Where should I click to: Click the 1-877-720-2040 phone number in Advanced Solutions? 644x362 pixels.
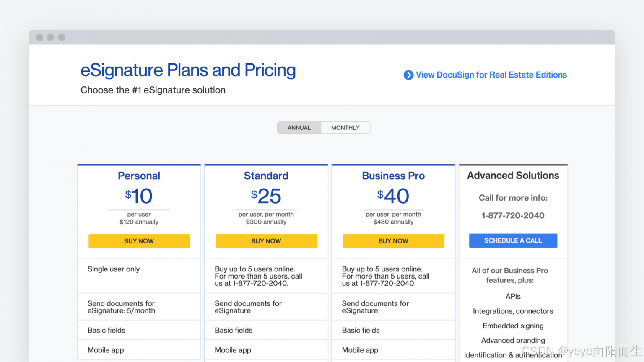click(513, 216)
